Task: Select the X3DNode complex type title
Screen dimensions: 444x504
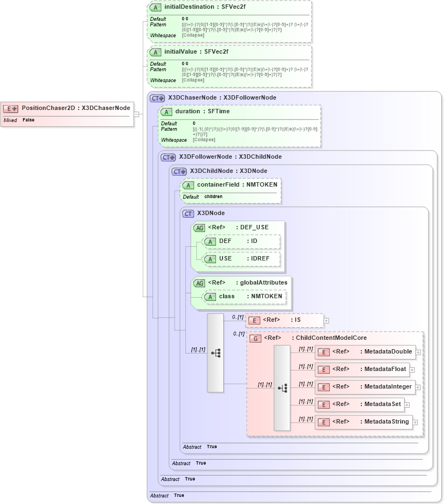Action: point(211,213)
